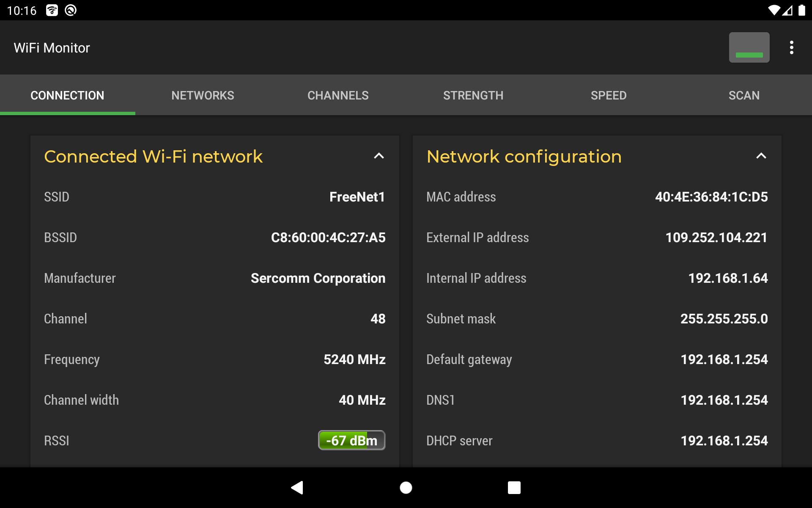Select the Scan tab

pos(743,95)
